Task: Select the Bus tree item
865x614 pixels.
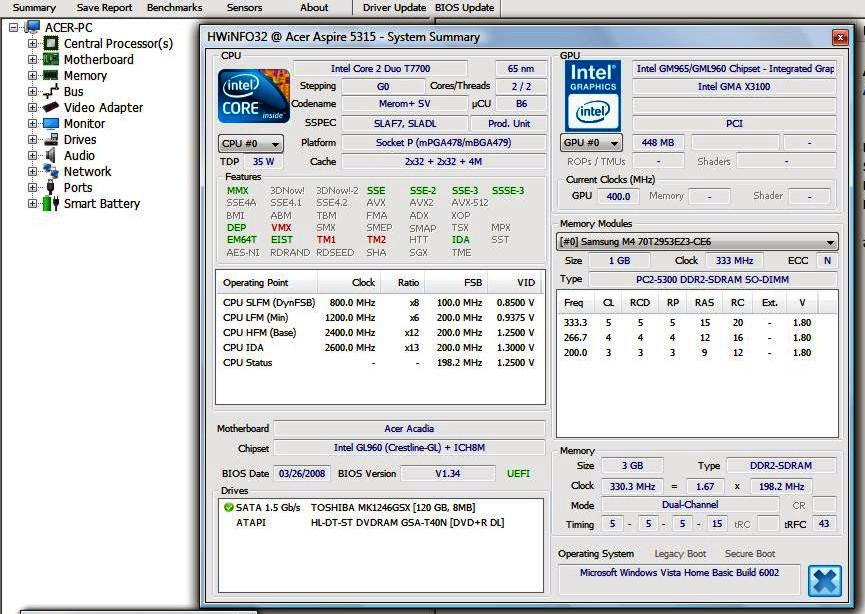Action: coord(73,92)
